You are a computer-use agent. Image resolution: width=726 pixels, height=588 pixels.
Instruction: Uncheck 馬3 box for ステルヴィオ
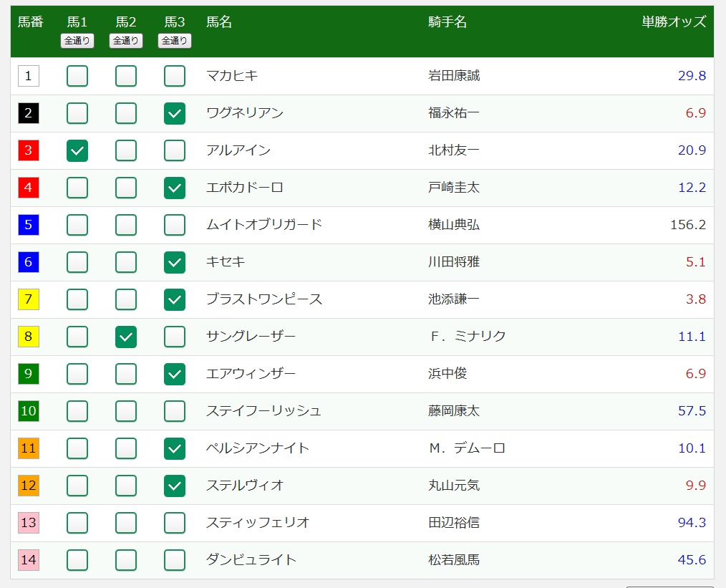coord(175,486)
